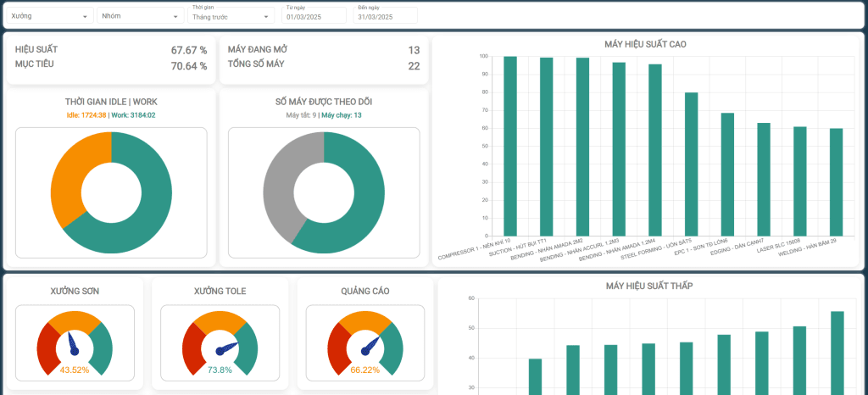Click the Compressor 1 bar in chart
This screenshot has width=868, height=395.
coord(509,146)
